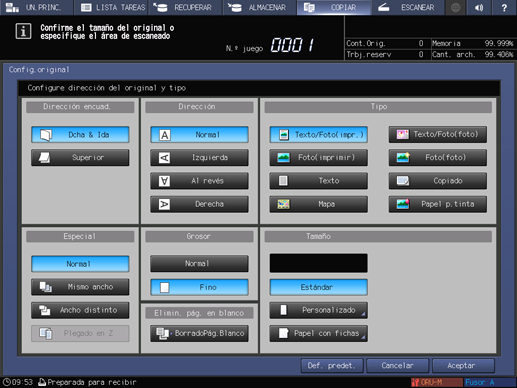Set Grosor to Fino
The image size is (517, 388).
[x=199, y=287]
